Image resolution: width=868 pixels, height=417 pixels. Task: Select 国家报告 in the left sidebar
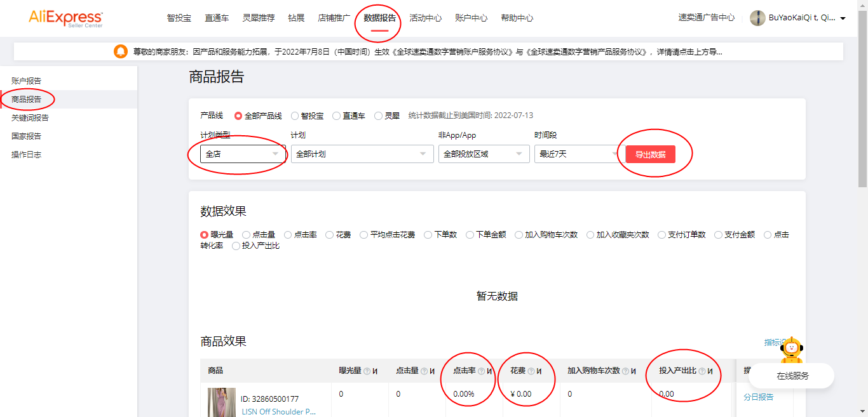click(25, 136)
